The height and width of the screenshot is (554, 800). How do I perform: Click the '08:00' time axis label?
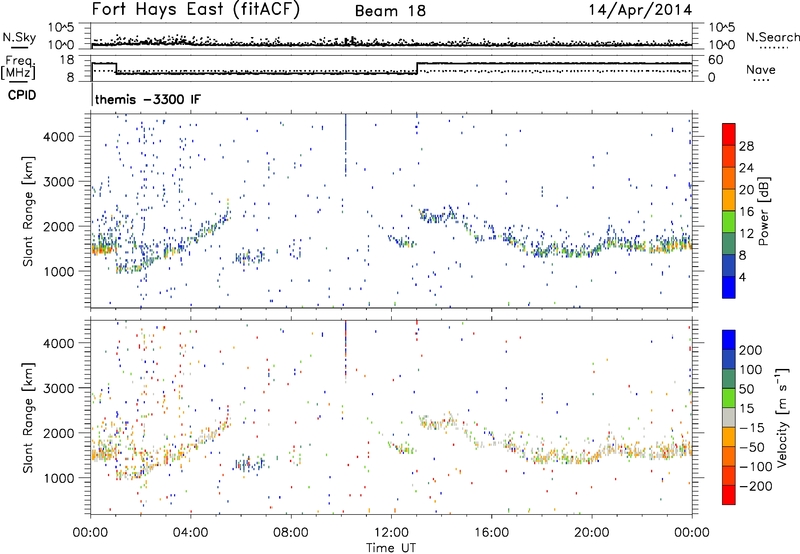[291, 533]
